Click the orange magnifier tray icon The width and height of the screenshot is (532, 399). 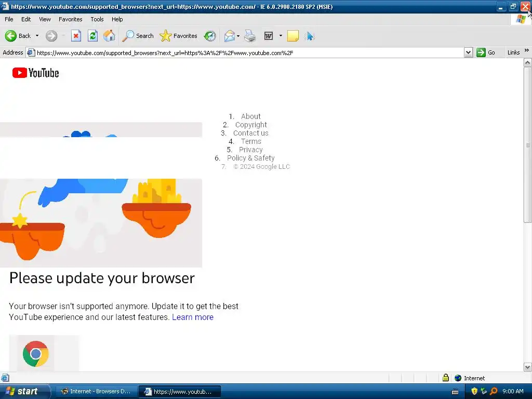[494, 391]
